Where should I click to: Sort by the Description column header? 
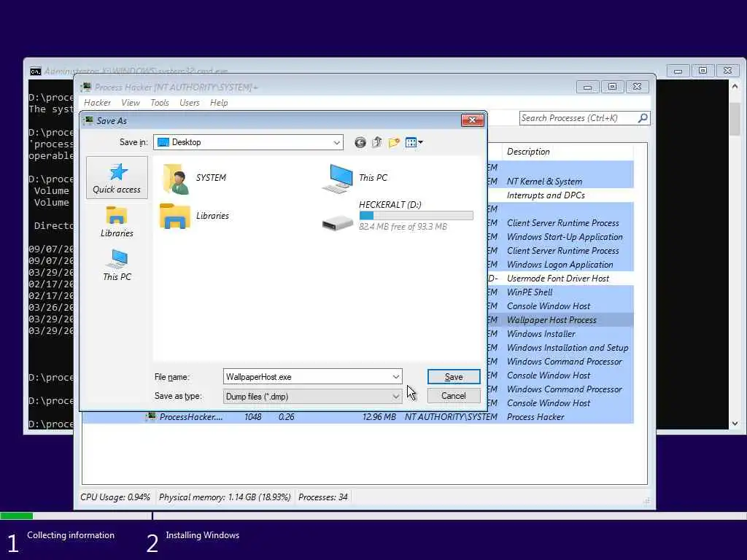click(x=567, y=152)
